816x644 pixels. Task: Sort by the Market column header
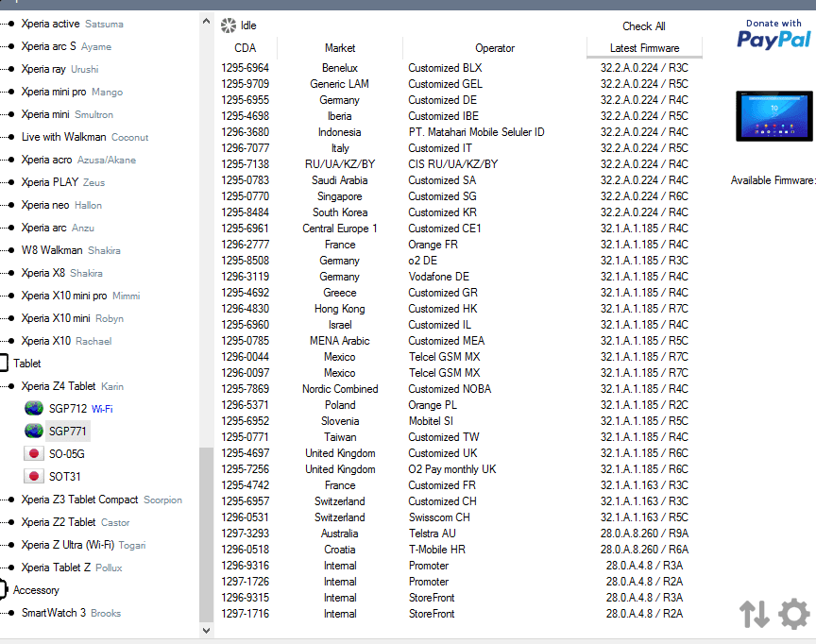tap(340, 48)
